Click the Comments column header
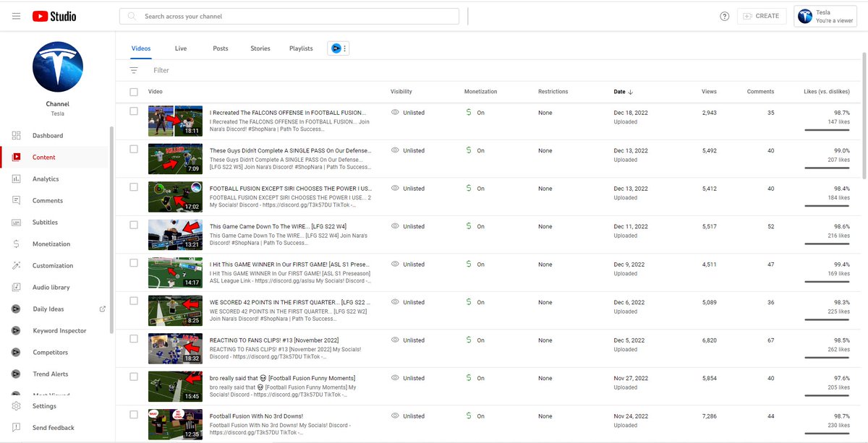Viewport: 868px width, 443px height. 760,92
